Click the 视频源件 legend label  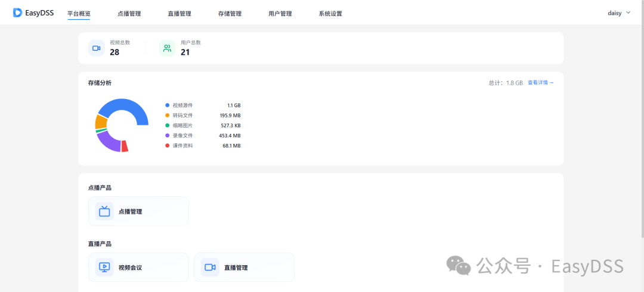coord(182,105)
